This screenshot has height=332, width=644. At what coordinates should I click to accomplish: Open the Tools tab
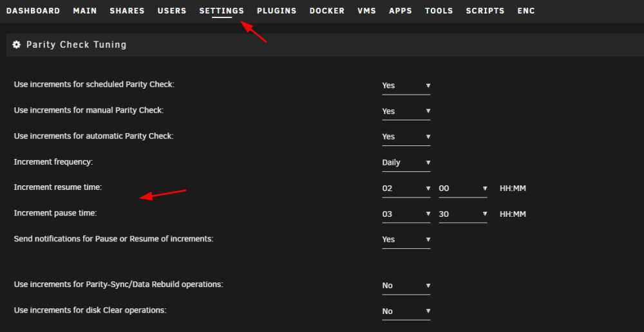click(439, 11)
